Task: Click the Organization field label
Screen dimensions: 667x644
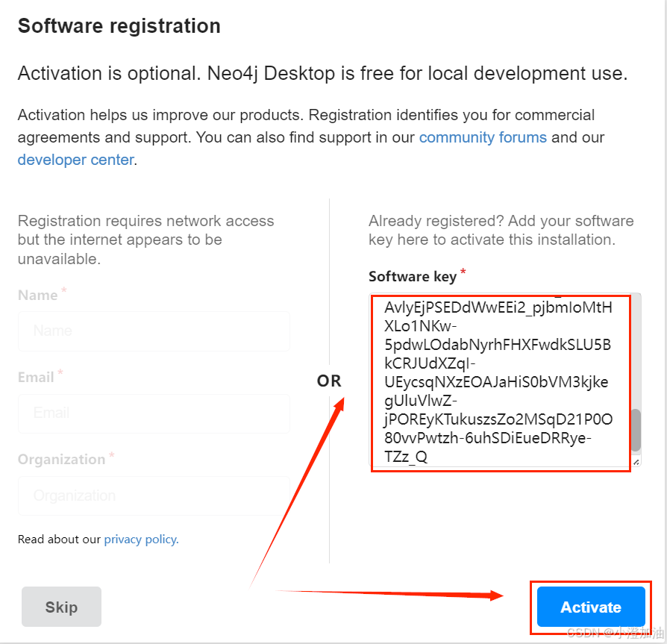Action: 61,459
